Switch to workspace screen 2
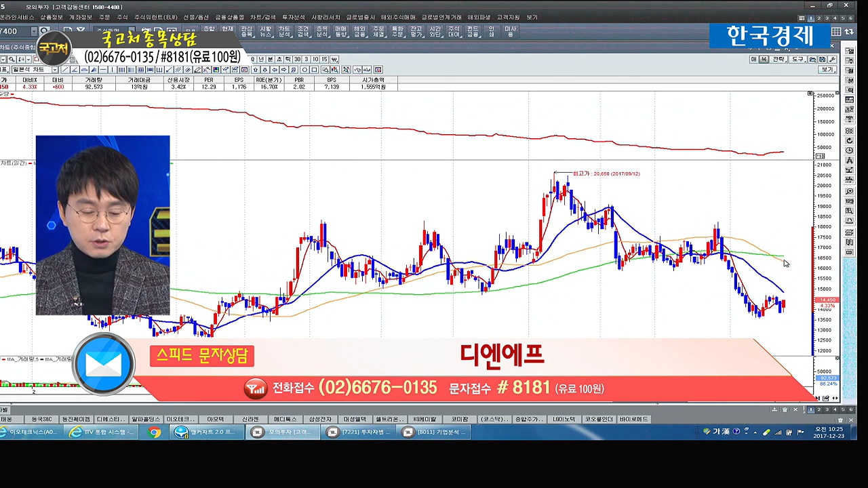868x488 pixels. 818,18
